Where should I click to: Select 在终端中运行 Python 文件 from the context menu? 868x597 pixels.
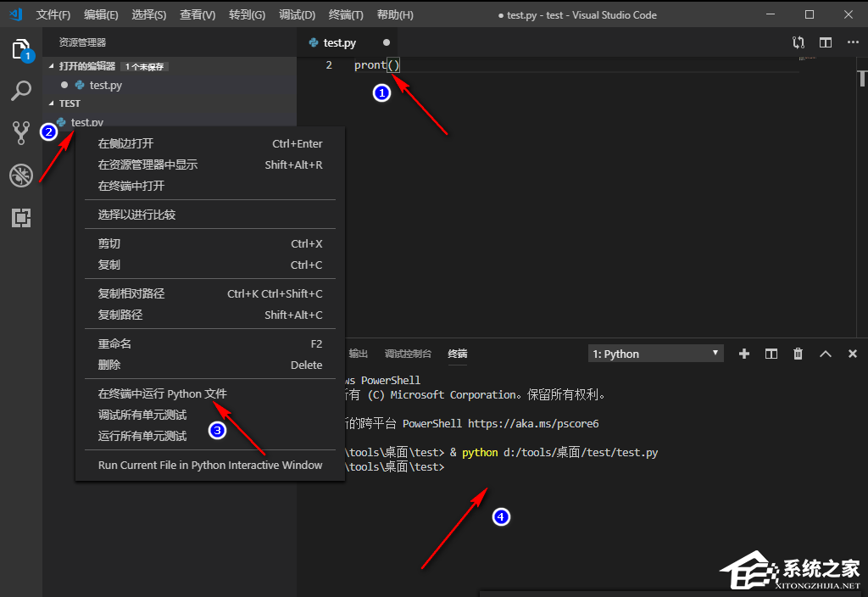coord(166,393)
